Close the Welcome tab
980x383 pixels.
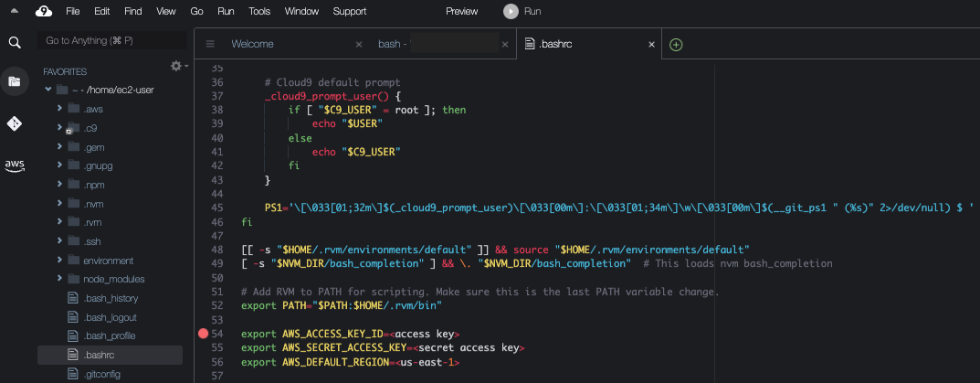click(359, 45)
